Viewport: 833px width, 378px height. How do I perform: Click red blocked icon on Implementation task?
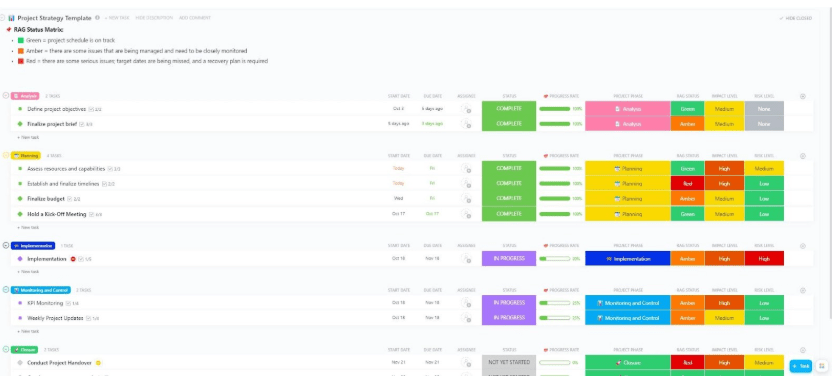[73, 259]
